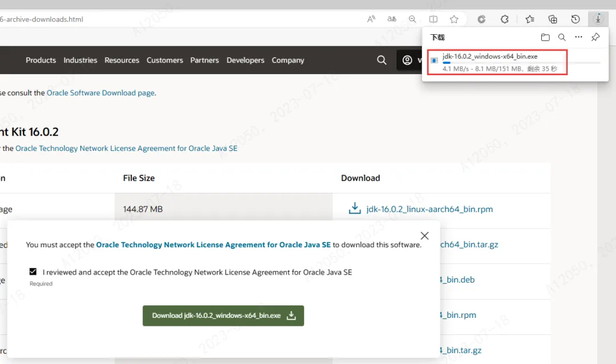
Task: Open the Industries menu
Action: pos(80,60)
